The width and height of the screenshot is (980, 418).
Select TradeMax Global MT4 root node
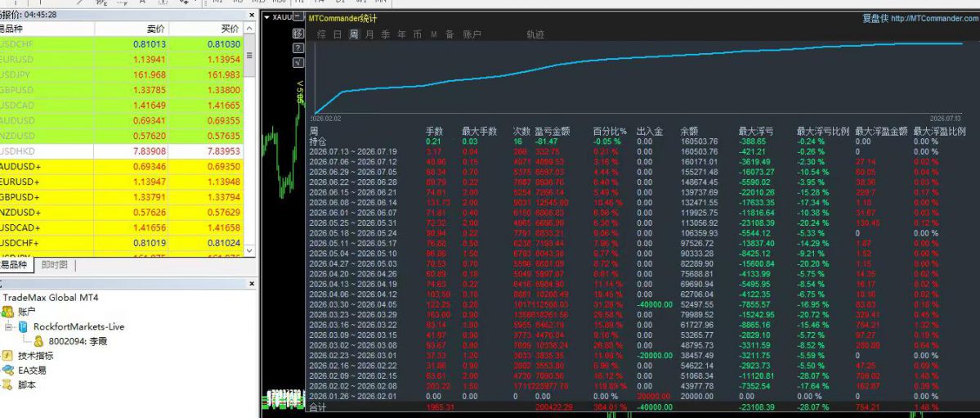[x=51, y=297]
